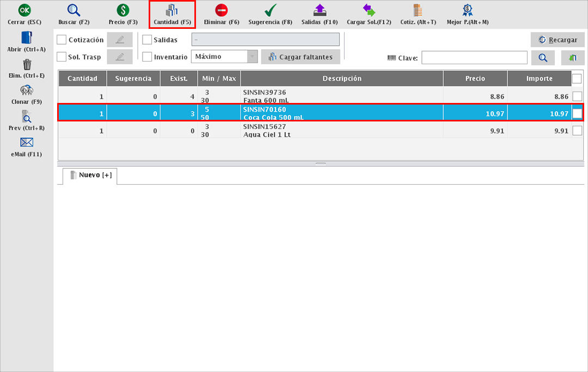The image size is (588, 372).
Task: Apply Sugerencia (F8) green checkmark
Action: [270, 10]
